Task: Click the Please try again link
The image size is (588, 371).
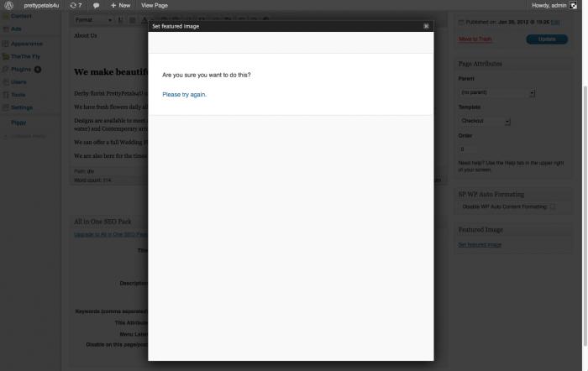Action: click(x=184, y=95)
